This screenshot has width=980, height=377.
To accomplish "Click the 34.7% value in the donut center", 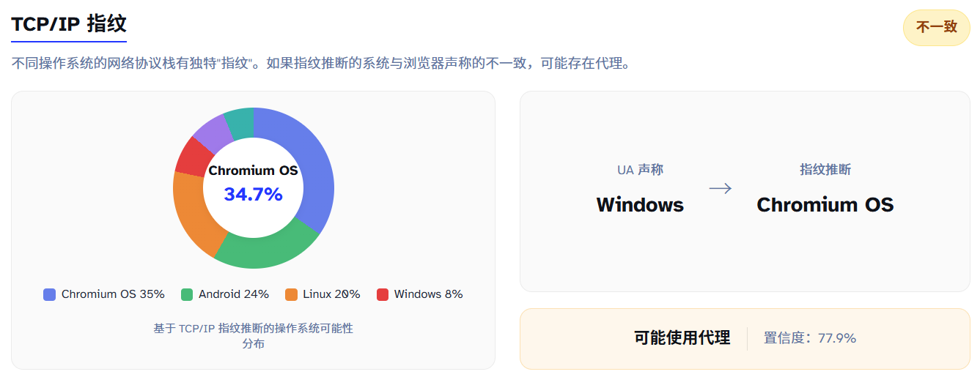I will pyautogui.click(x=253, y=194).
